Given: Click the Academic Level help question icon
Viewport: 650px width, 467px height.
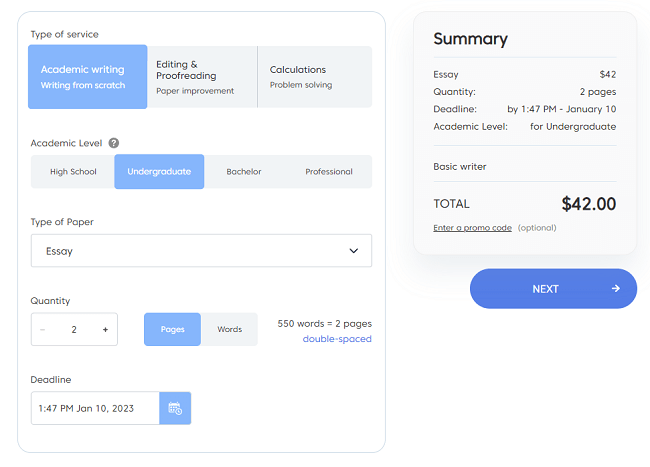Looking at the screenshot, I should click(114, 143).
